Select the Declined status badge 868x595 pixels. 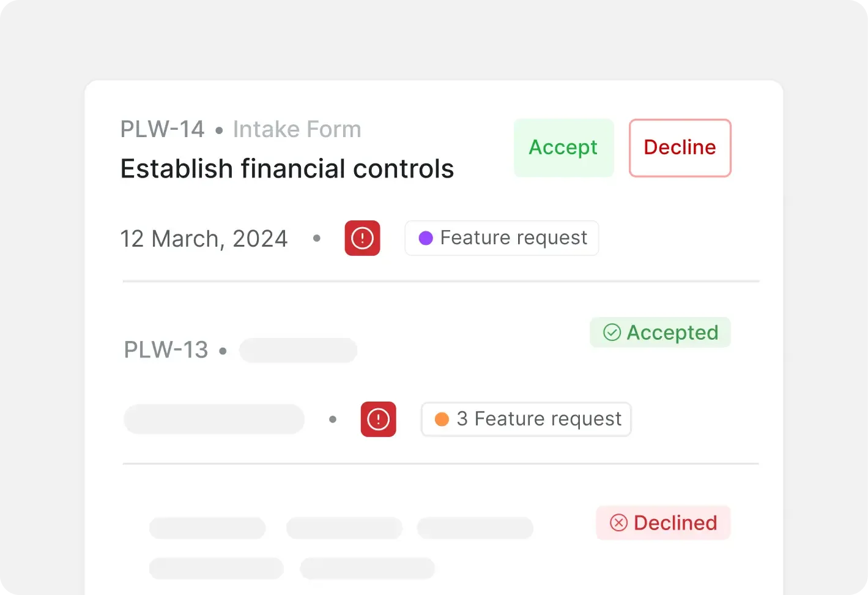click(x=663, y=523)
